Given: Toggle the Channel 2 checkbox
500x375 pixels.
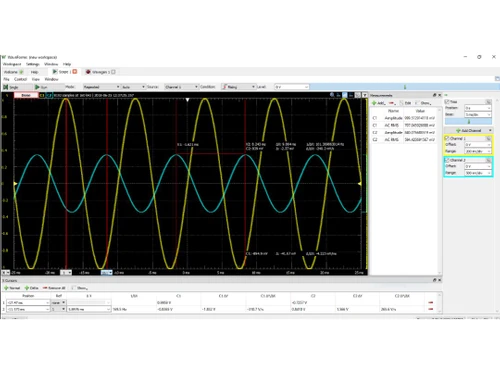Looking at the screenshot, I should (447, 160).
